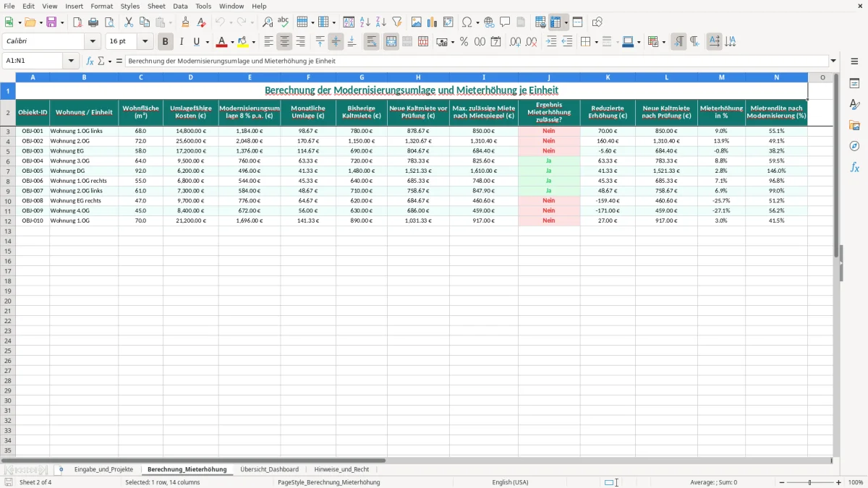Switch to Übersicht_Dashboard sheet tab
868x488 pixels.
pyautogui.click(x=269, y=469)
